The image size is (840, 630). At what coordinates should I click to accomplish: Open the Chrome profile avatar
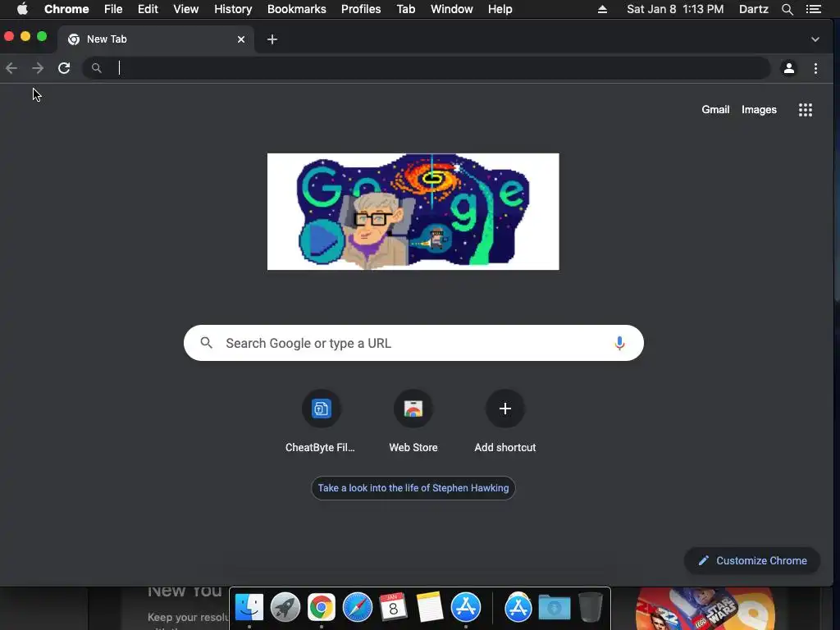tap(788, 68)
